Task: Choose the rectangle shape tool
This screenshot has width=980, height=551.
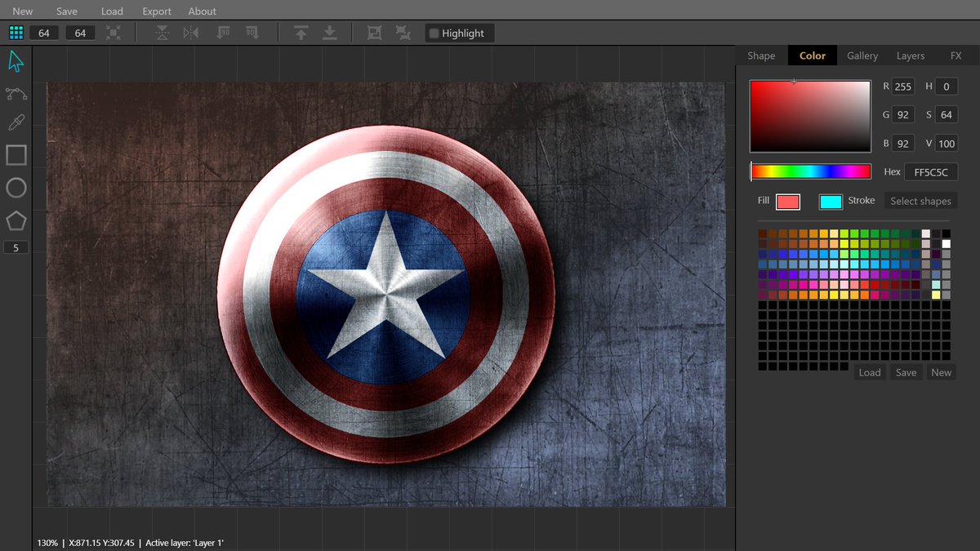Action: point(16,155)
